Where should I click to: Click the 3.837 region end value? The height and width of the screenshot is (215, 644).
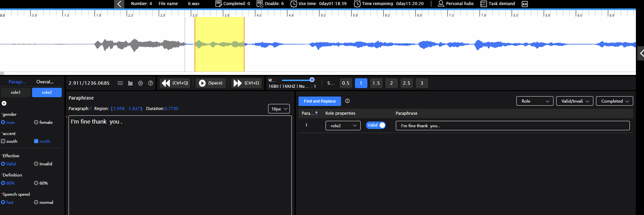[134, 109]
